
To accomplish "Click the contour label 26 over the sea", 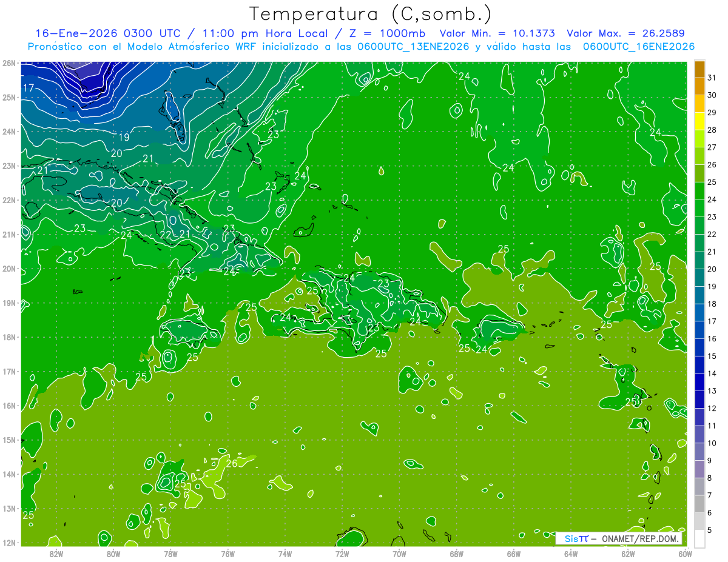I will [x=231, y=464].
